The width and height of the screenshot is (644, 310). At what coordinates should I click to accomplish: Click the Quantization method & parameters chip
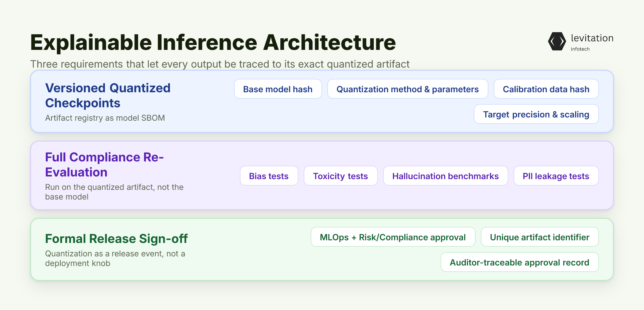tap(408, 89)
